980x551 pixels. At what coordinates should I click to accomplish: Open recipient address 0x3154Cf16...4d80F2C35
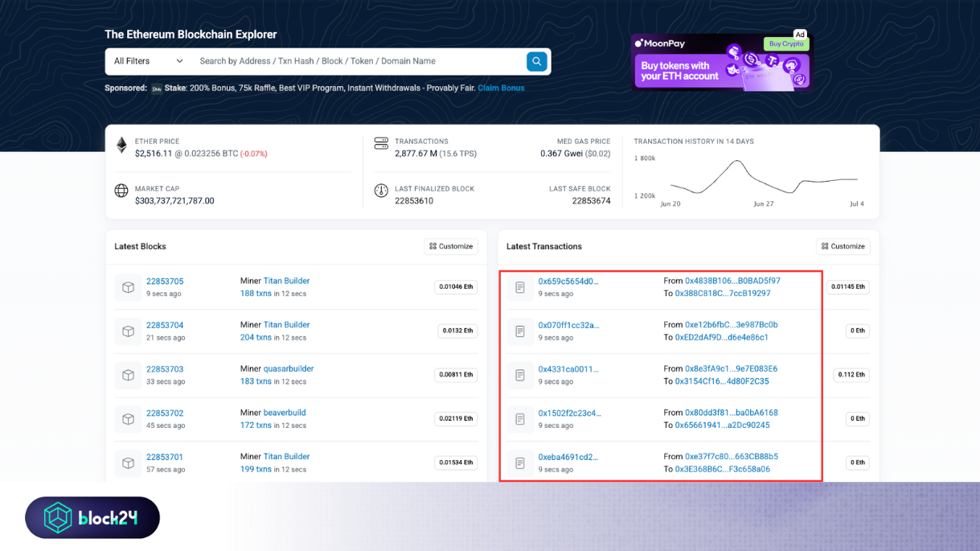(x=722, y=381)
